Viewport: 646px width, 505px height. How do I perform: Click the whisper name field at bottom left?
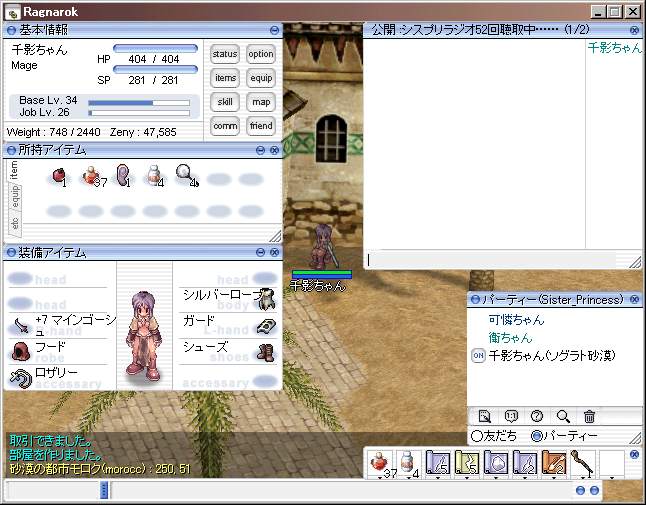[x=52, y=490]
